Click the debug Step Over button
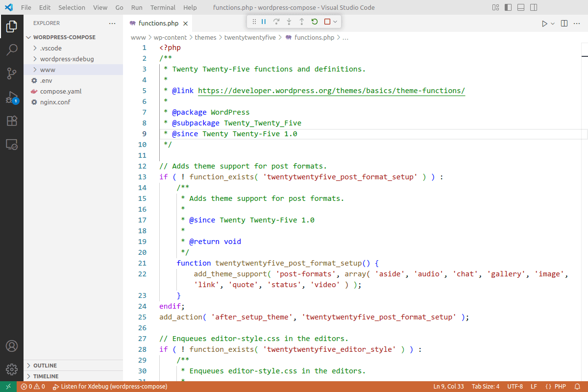 coord(276,22)
